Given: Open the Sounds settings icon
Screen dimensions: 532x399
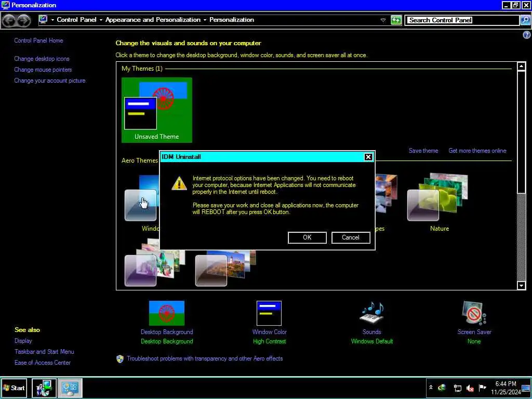Looking at the screenshot, I should point(372,313).
